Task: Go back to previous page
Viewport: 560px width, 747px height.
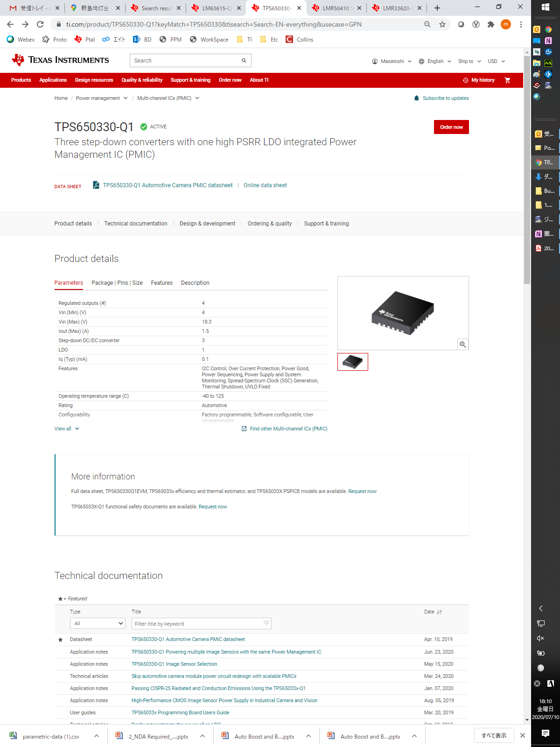Action: coord(10,24)
